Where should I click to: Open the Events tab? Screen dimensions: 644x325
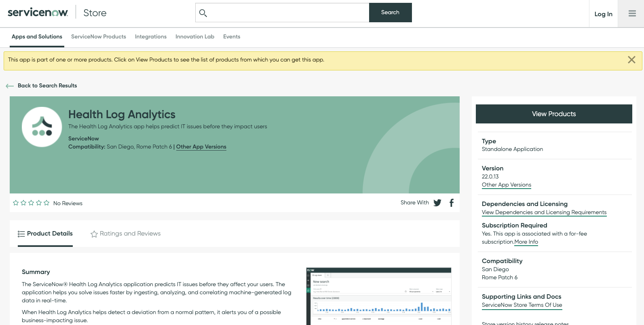click(x=232, y=37)
